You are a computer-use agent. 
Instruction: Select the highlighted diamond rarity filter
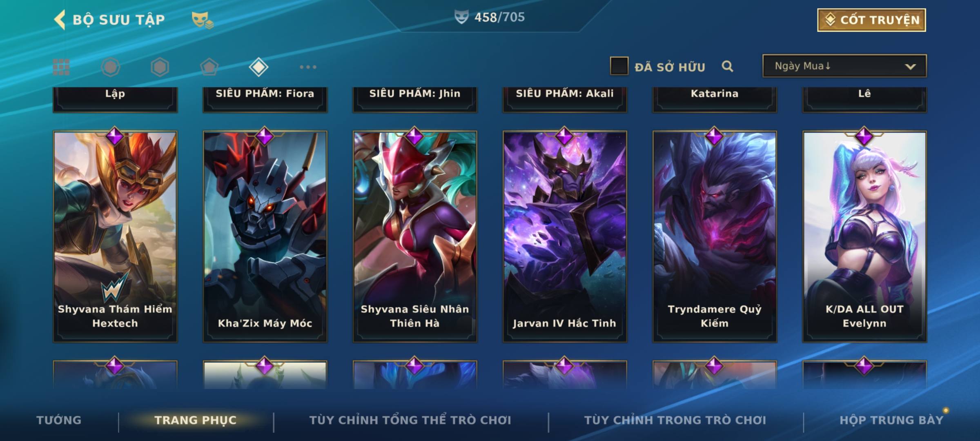(258, 67)
